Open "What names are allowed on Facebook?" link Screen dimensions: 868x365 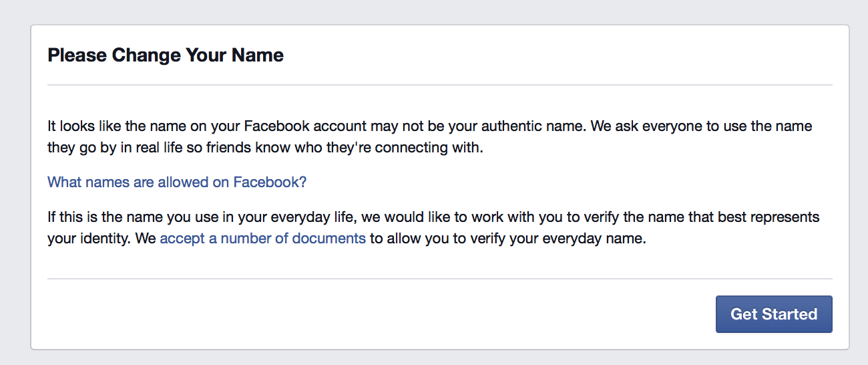[x=177, y=182]
